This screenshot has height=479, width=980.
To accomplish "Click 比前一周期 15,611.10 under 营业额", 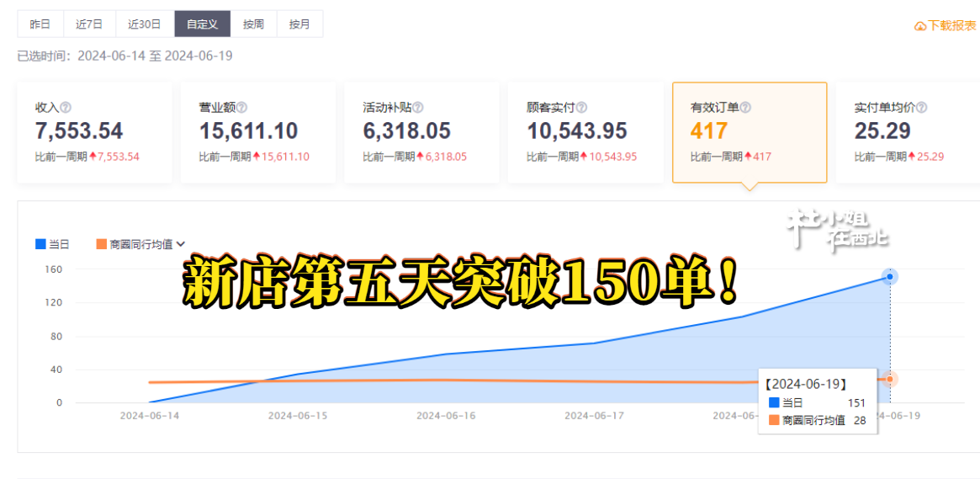I will click(254, 157).
